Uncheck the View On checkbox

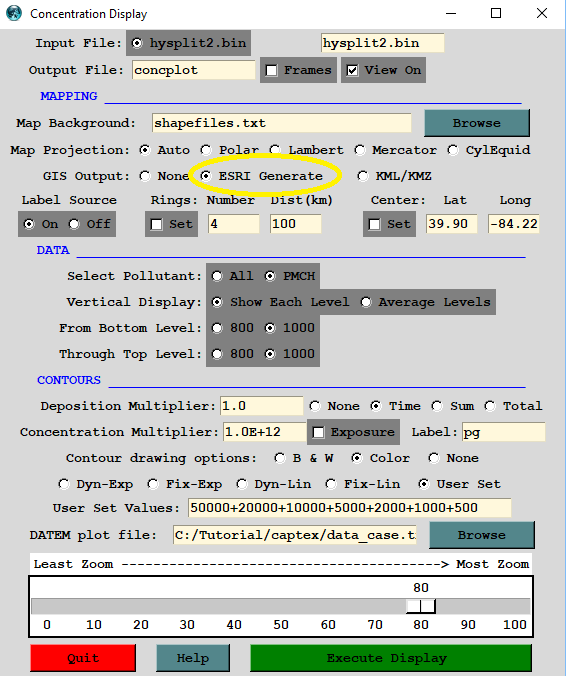tap(353, 70)
